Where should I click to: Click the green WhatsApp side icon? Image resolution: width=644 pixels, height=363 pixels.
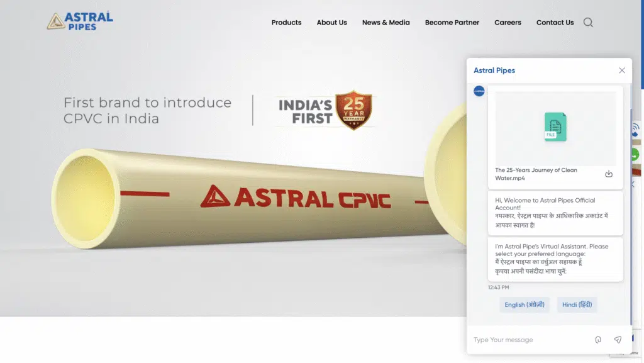[x=636, y=155]
